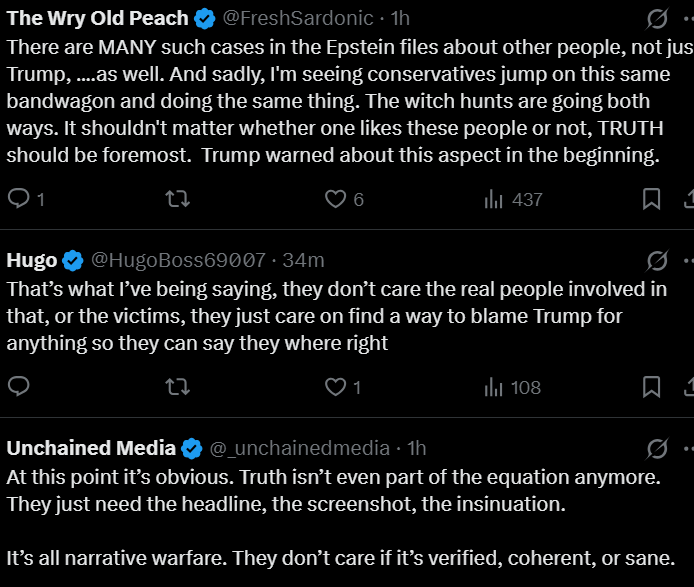Open @HugoBoss69007 handle link
Image resolution: width=694 pixels, height=587 pixels.
178,261
